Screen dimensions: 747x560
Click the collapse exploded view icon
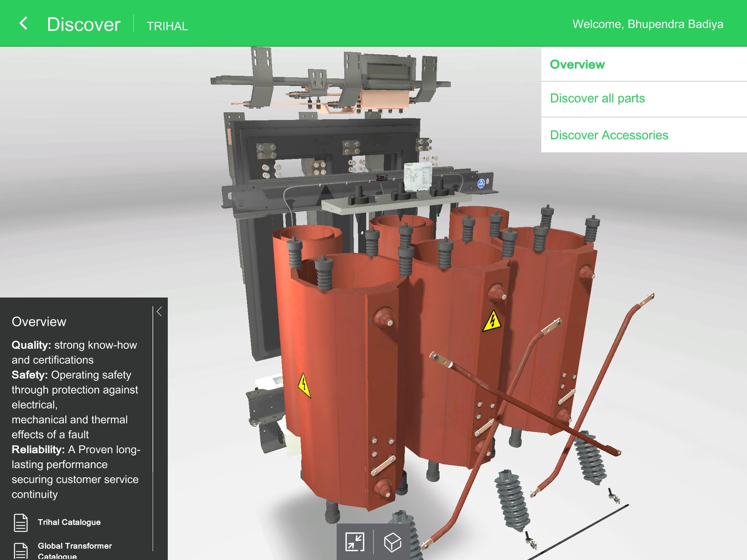[x=355, y=542]
